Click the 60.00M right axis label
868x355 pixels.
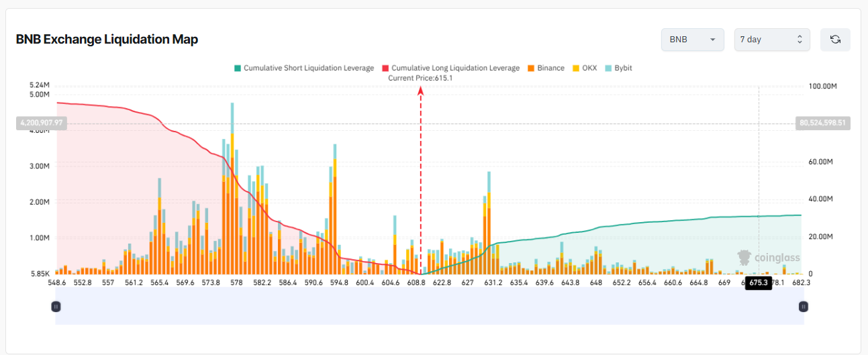click(x=820, y=162)
